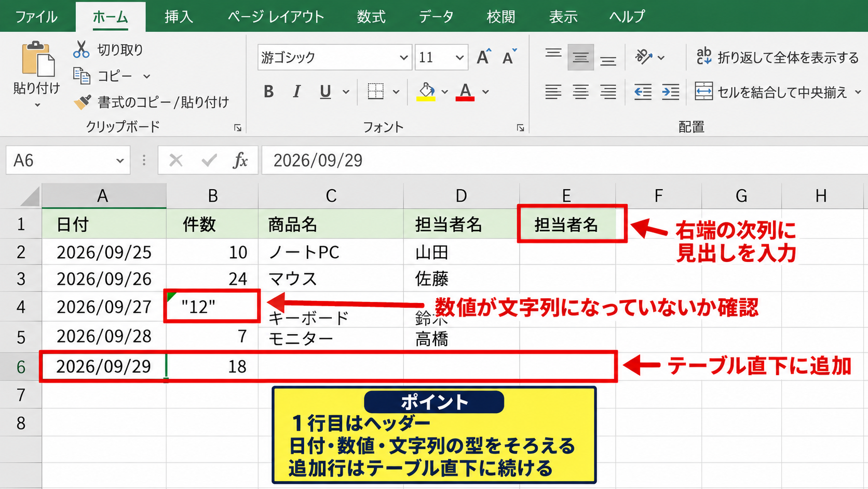Toggle Italic formatting

(x=296, y=92)
